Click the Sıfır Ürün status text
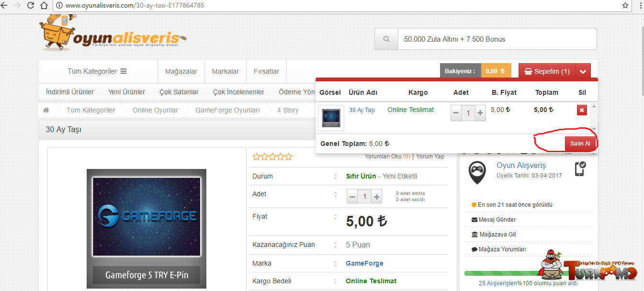Viewport: 644px width, 291px height. click(361, 176)
